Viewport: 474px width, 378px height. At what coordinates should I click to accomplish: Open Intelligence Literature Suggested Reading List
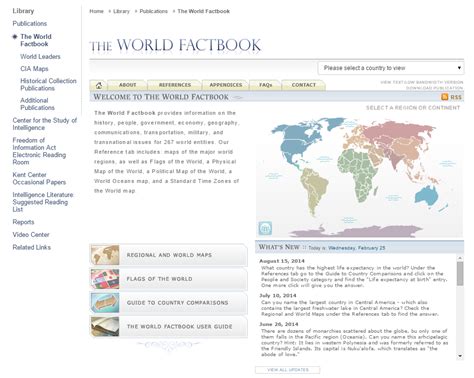click(x=43, y=202)
